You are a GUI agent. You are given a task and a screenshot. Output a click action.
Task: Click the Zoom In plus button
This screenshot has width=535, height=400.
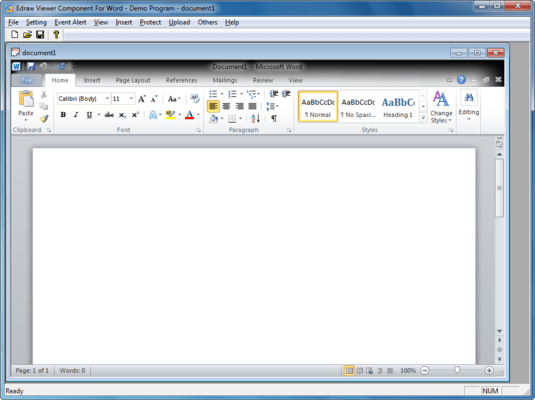pos(489,370)
